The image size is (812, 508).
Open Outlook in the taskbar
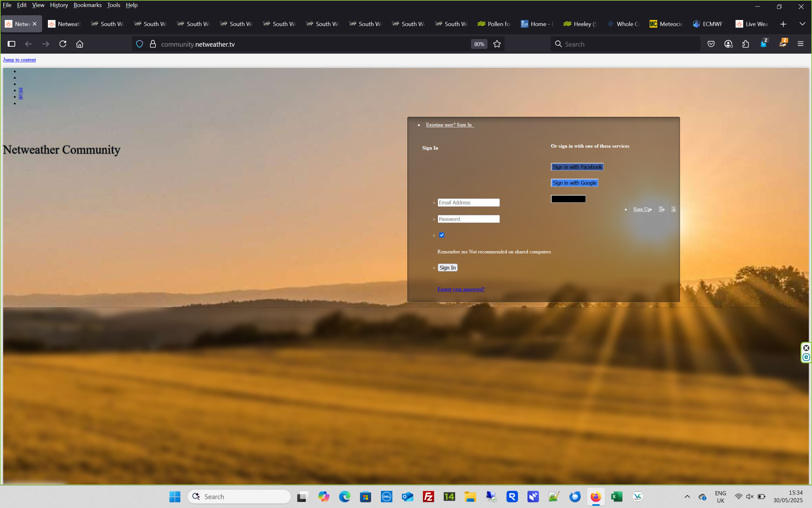408,497
